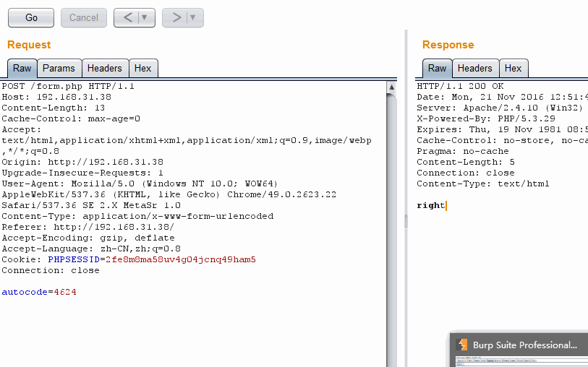
Task: Click the PHPSESSID cookie name
Action: 74,259
